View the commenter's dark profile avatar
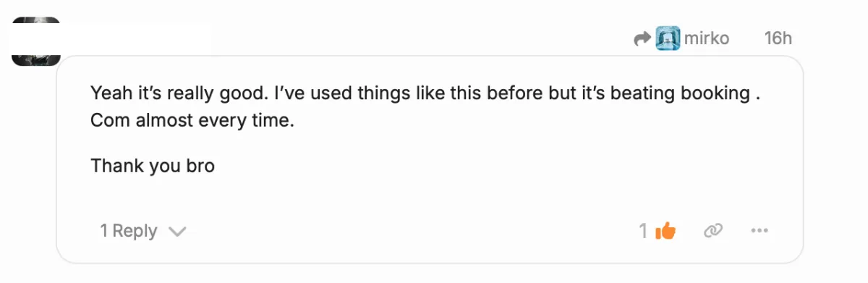Viewport: 868px width, 283px height. (x=35, y=41)
